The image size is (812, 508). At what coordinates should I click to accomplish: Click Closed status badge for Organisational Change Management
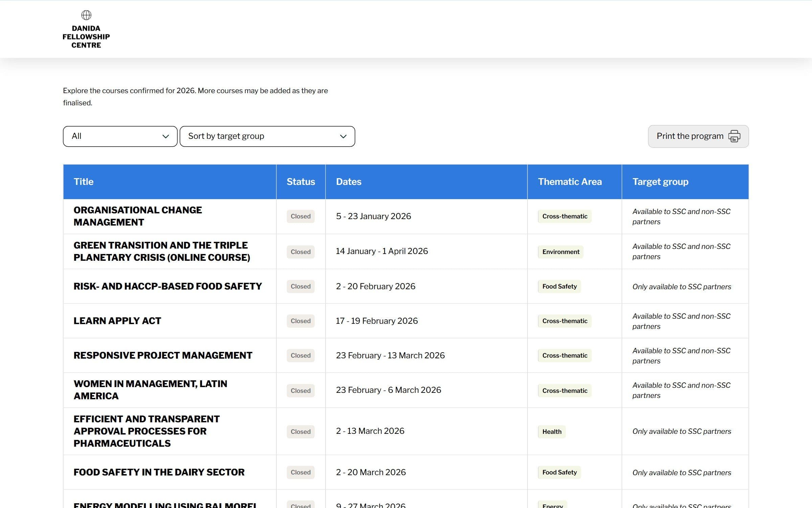(x=300, y=216)
